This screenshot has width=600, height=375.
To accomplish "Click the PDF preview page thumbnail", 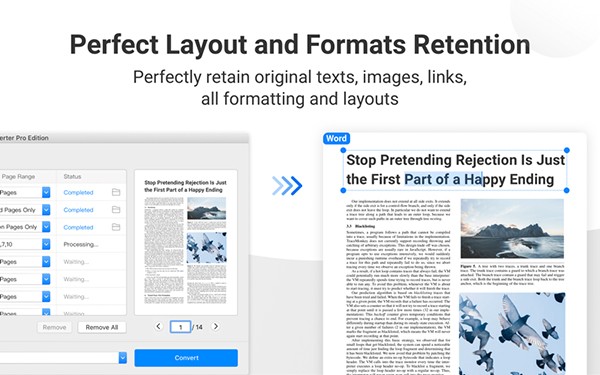I will click(x=186, y=242).
